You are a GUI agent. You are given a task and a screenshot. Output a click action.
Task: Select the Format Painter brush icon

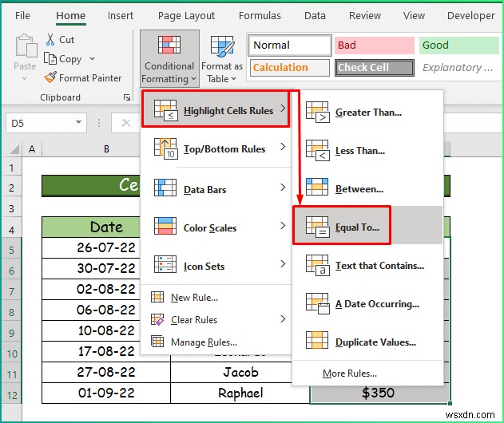point(50,77)
